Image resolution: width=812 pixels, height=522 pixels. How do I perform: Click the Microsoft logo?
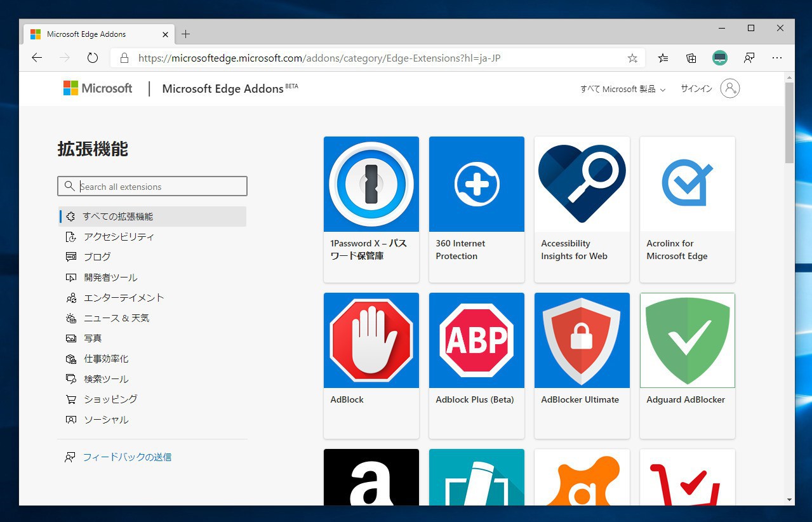pyautogui.click(x=98, y=88)
